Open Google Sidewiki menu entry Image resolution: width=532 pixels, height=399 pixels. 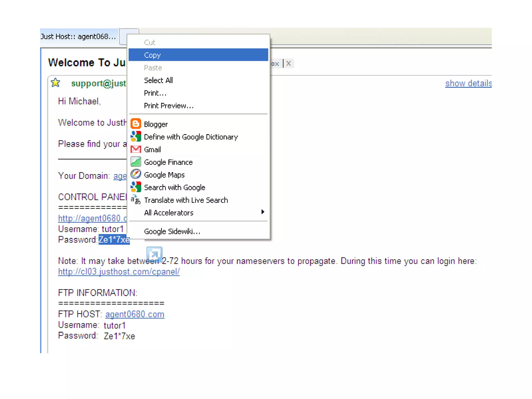(x=172, y=231)
